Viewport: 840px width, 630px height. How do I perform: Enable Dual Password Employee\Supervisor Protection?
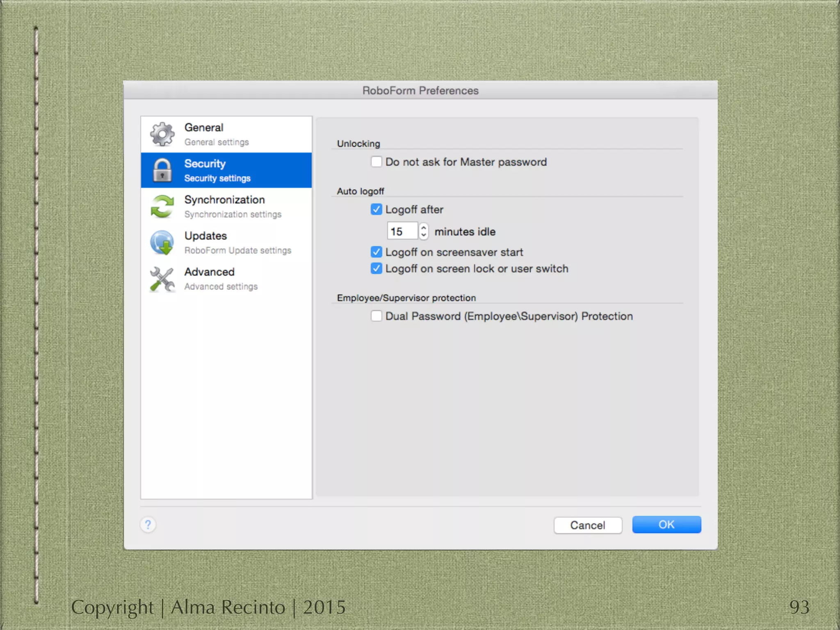click(376, 316)
